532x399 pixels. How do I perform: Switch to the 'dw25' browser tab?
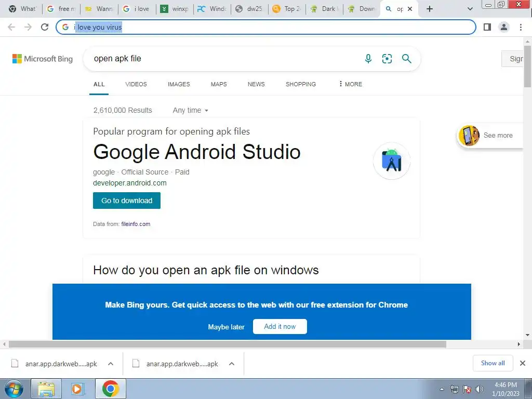click(x=249, y=9)
